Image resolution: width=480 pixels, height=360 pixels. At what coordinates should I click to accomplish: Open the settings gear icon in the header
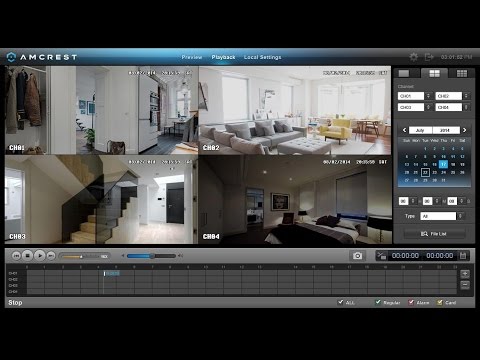click(x=413, y=57)
